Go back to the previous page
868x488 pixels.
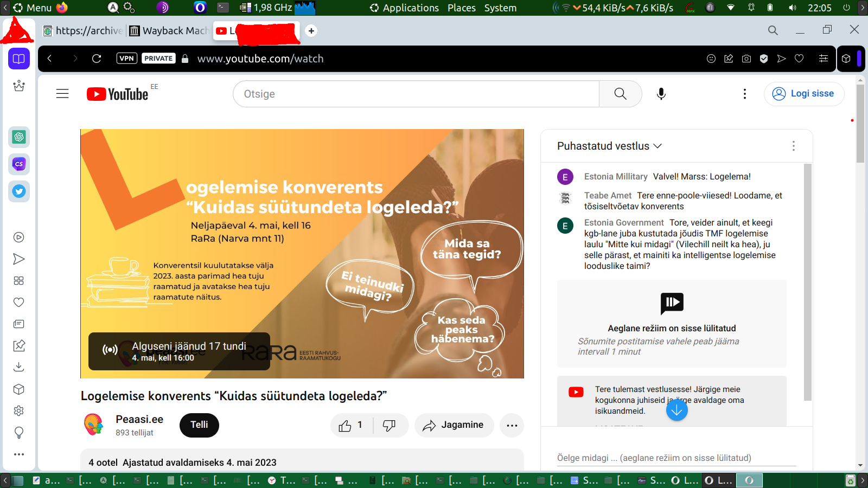49,59
